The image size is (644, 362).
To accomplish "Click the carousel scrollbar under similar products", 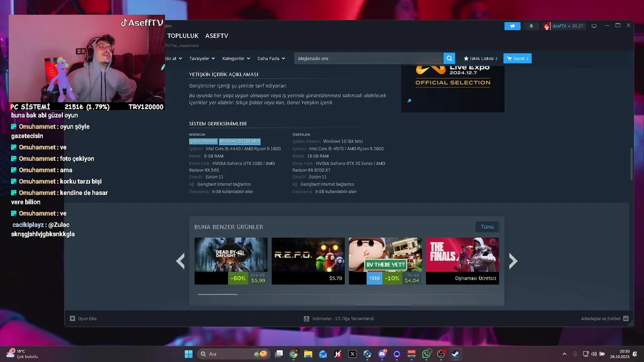I will pyautogui.click(x=217, y=294).
